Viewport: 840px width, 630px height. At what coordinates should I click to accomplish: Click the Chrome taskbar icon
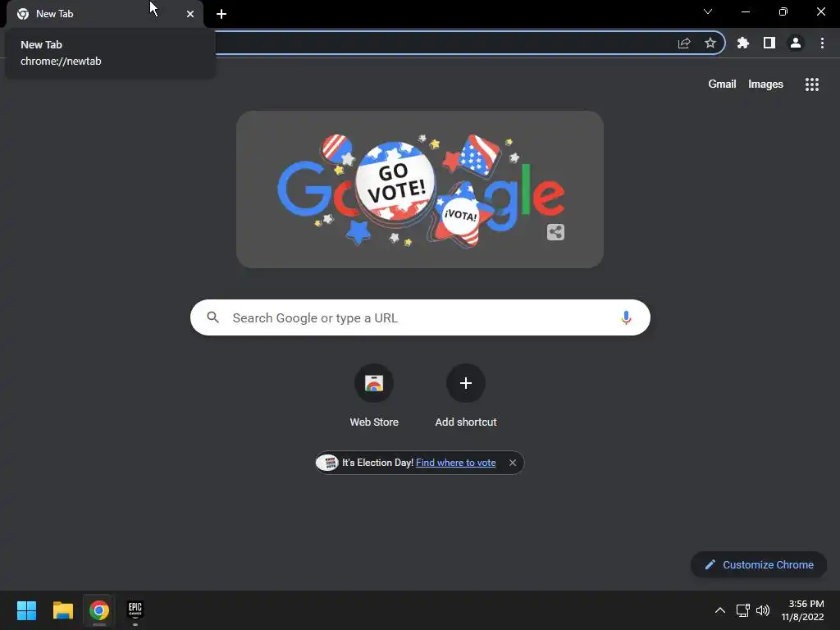tap(99, 610)
